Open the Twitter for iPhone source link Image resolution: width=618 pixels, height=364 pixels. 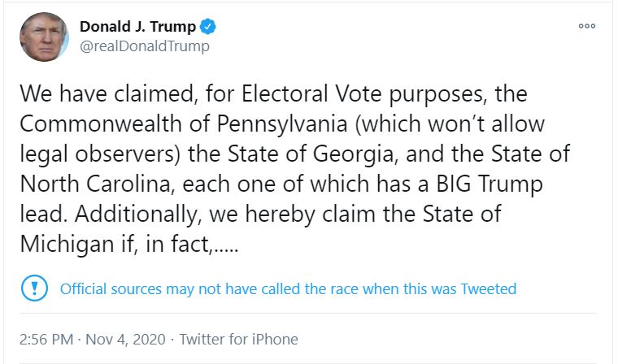coord(238,339)
